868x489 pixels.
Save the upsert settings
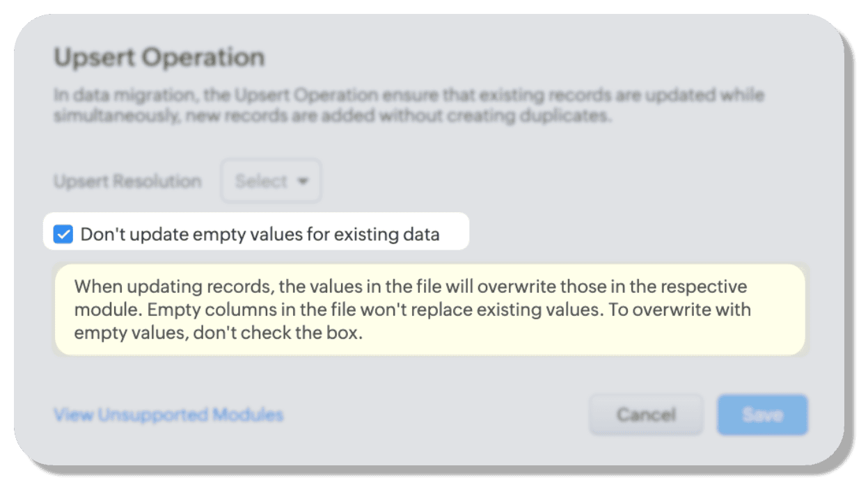762,415
